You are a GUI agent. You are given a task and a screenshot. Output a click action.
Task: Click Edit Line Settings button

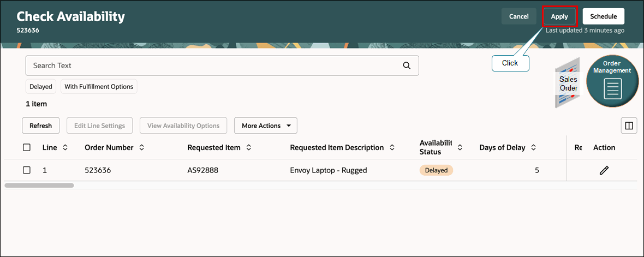[x=99, y=125]
